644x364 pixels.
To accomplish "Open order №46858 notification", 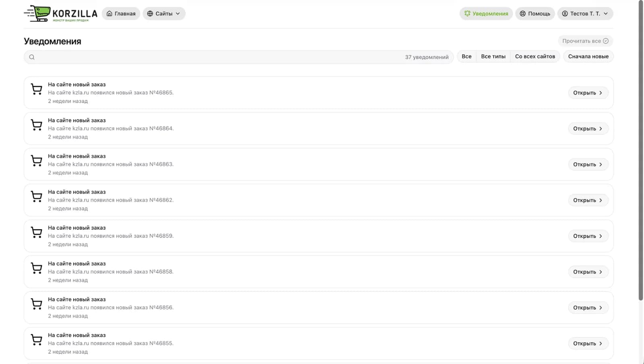I will pyautogui.click(x=588, y=272).
